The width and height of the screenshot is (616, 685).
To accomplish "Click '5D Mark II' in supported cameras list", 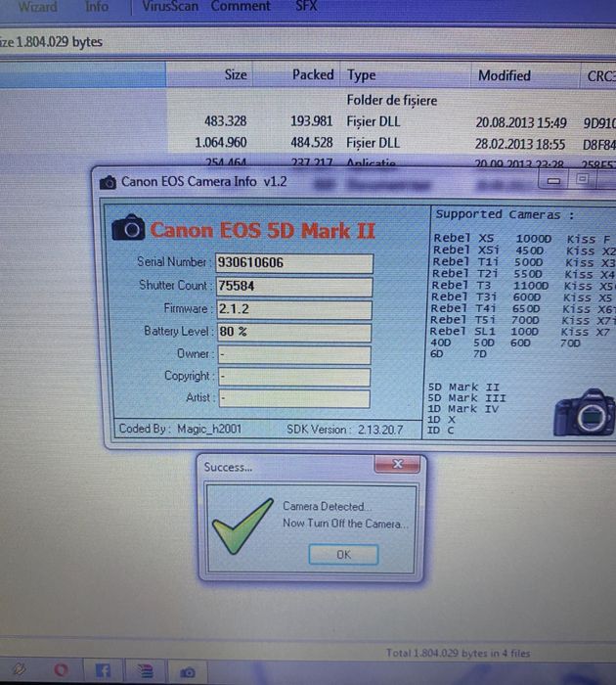I will pos(463,388).
